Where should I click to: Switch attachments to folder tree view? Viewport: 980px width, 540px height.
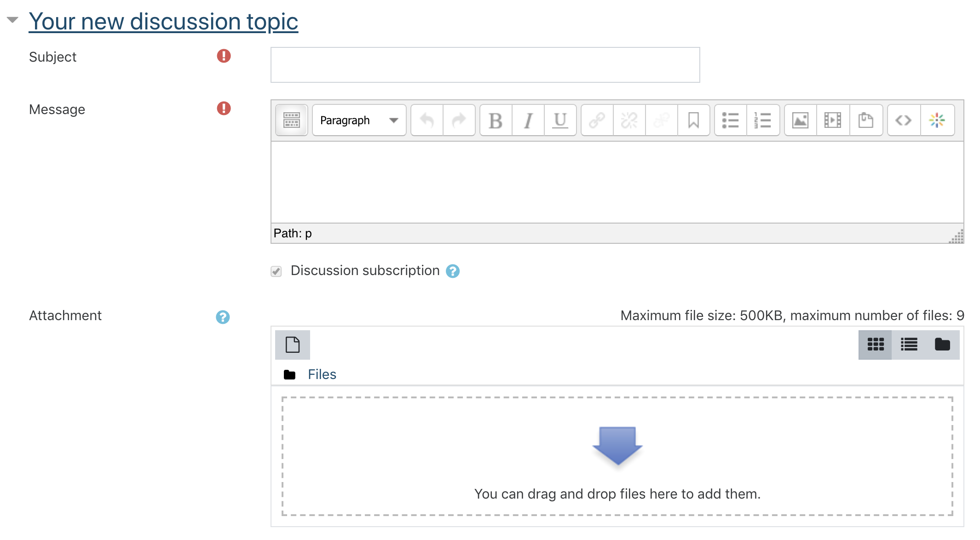942,345
